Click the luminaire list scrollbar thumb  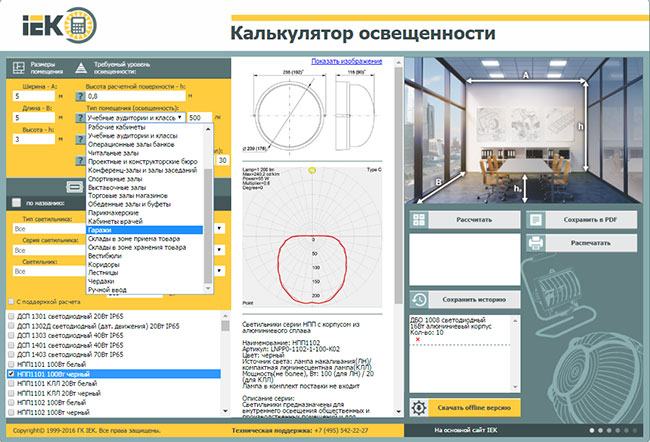225,325
